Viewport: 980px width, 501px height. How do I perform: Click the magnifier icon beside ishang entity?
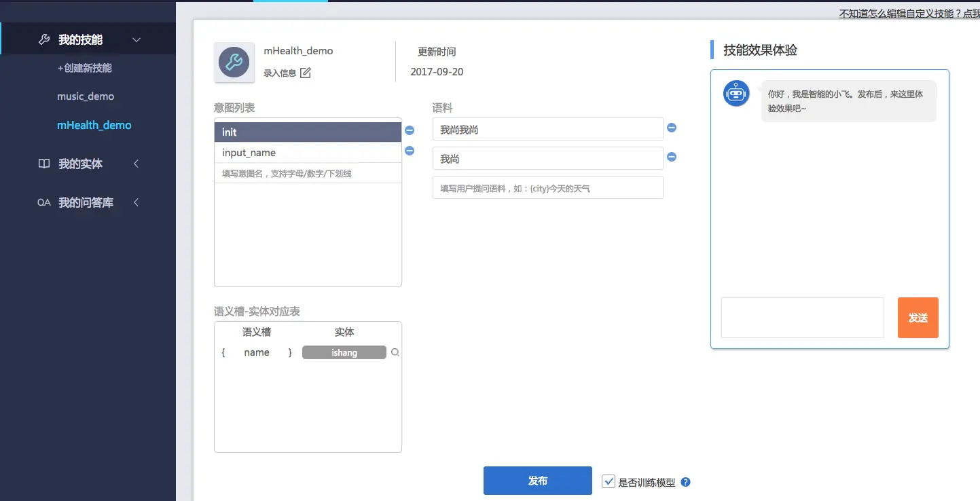point(395,352)
